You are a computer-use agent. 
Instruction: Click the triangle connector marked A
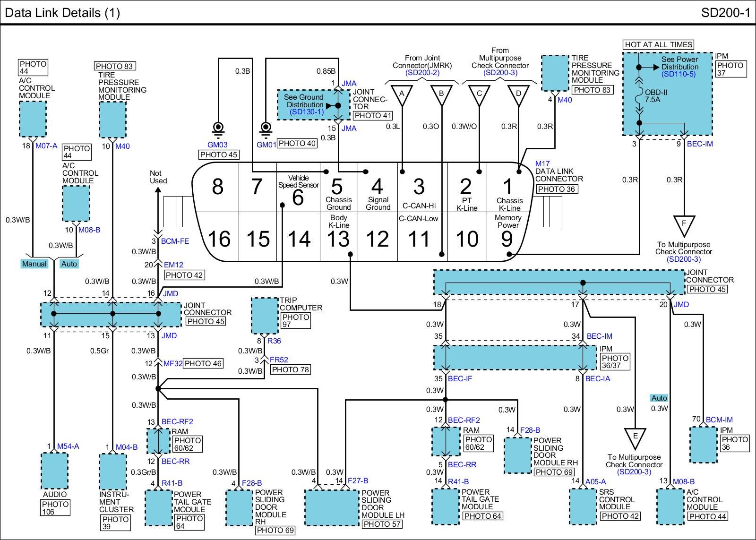click(x=402, y=94)
